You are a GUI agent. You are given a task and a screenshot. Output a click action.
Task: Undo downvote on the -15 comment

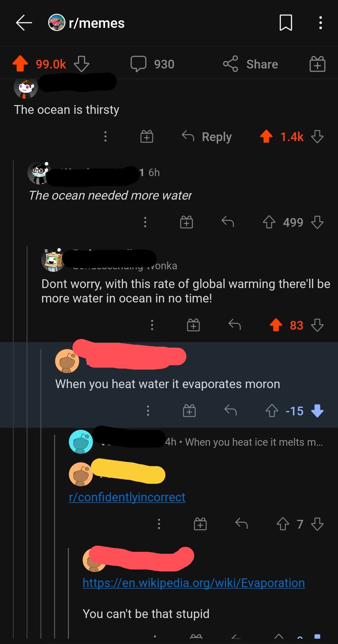[x=317, y=411]
